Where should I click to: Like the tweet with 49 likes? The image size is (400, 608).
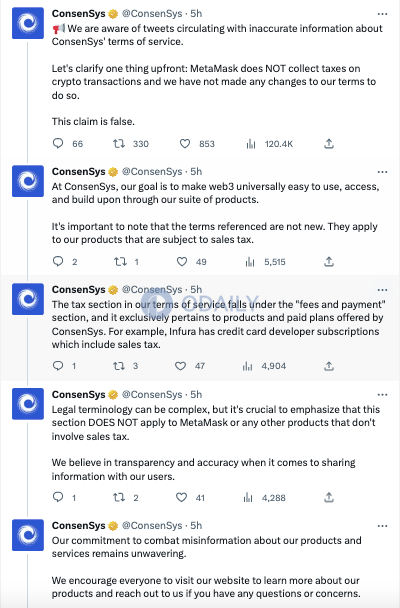tap(182, 261)
